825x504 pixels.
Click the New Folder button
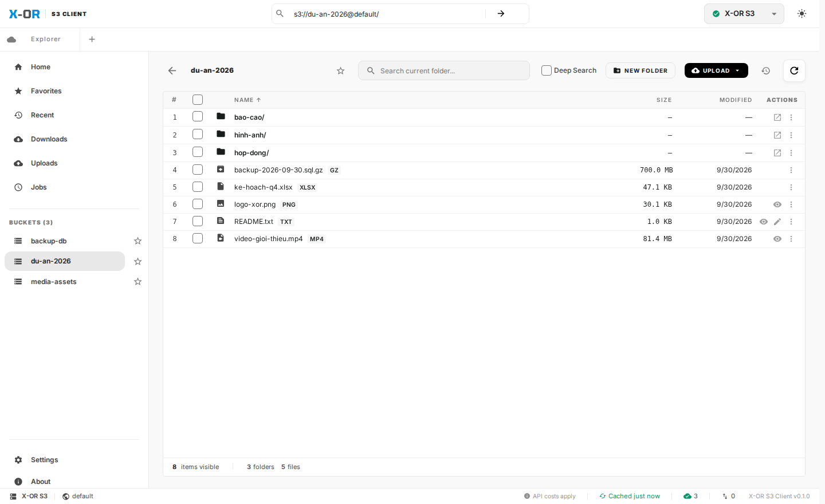tap(641, 70)
